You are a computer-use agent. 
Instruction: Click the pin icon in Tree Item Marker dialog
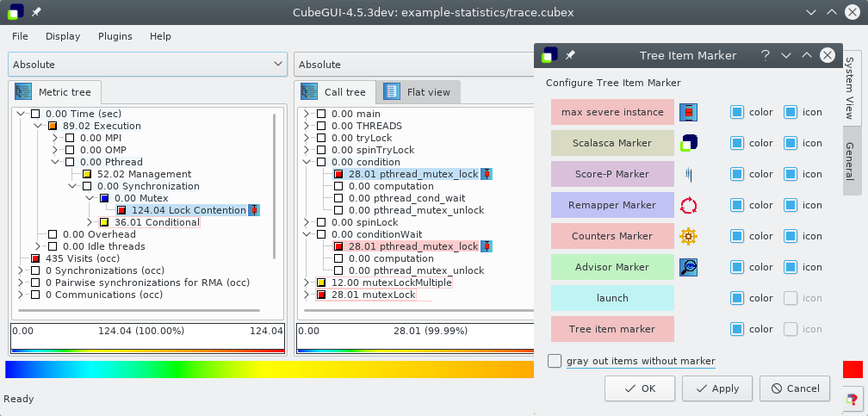[570, 55]
